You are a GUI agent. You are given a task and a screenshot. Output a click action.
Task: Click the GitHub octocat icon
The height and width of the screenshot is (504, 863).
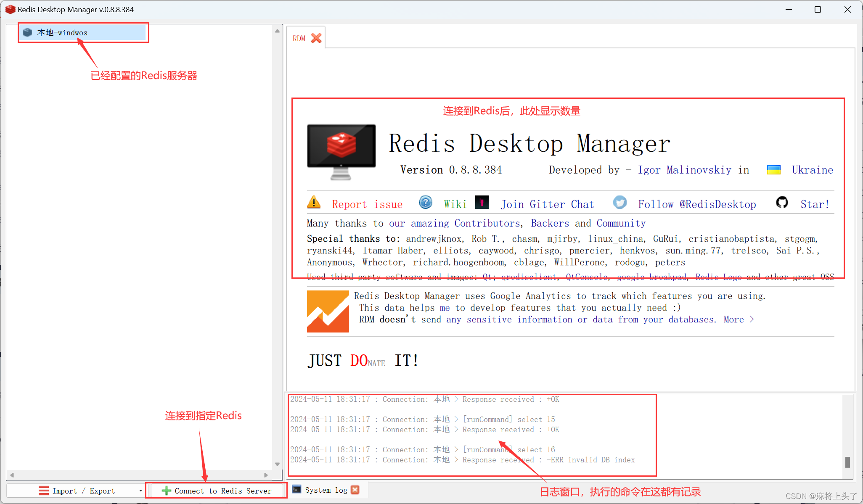(782, 202)
